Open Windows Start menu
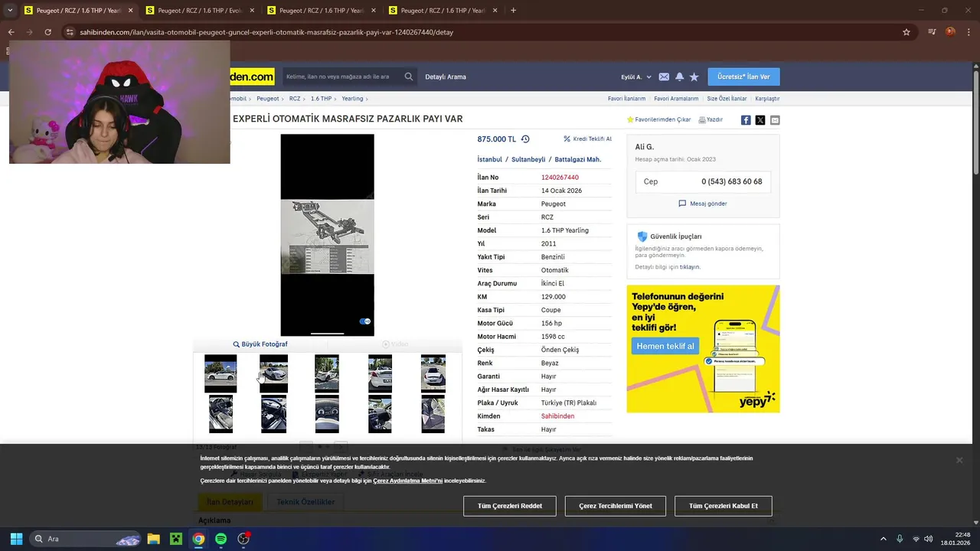980x551 pixels. [x=16, y=539]
